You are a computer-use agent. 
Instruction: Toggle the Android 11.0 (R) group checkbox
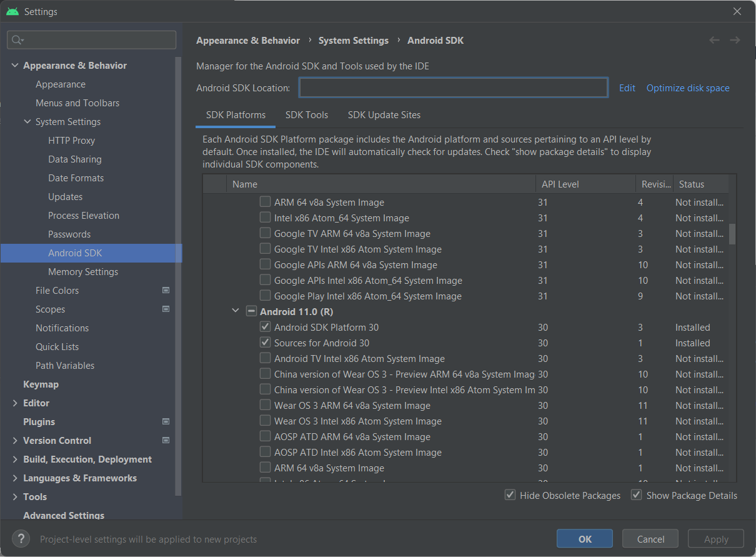[x=251, y=311]
